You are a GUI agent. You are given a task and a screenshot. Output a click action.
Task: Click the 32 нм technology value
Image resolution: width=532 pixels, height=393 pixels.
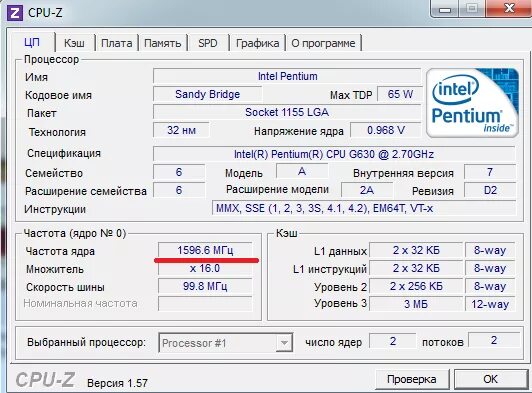click(x=181, y=130)
